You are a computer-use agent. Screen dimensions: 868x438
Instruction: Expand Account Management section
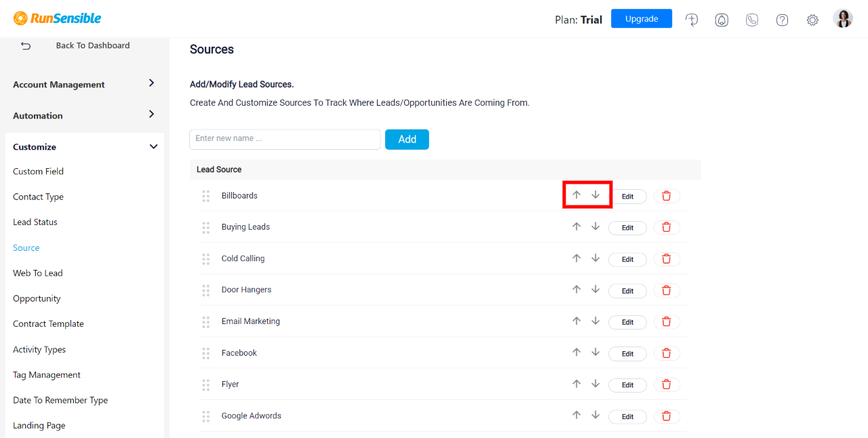85,84
